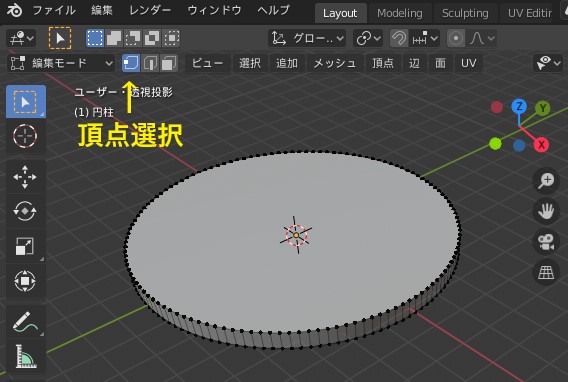Open the 追加 menu
The image size is (568, 382).
[287, 63]
